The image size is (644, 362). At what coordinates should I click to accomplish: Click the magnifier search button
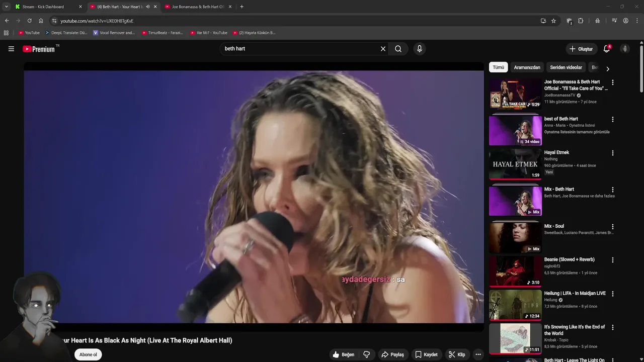(x=398, y=49)
